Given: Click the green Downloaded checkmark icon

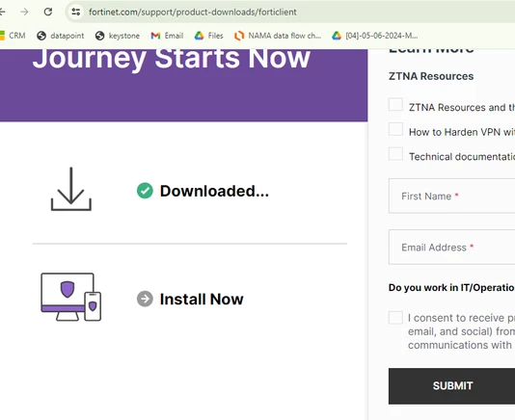Looking at the screenshot, I should pos(145,191).
